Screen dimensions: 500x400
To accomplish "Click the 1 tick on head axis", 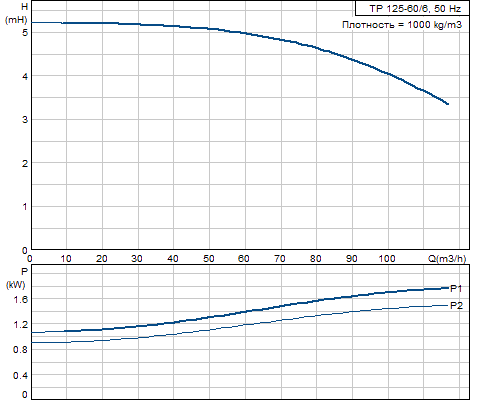I will (x=25, y=207).
